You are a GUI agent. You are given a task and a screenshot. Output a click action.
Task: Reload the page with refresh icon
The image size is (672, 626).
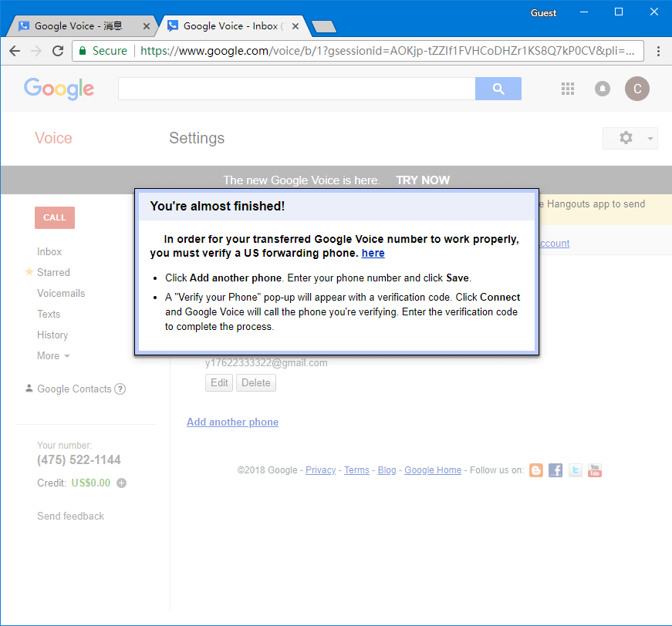coord(58,51)
